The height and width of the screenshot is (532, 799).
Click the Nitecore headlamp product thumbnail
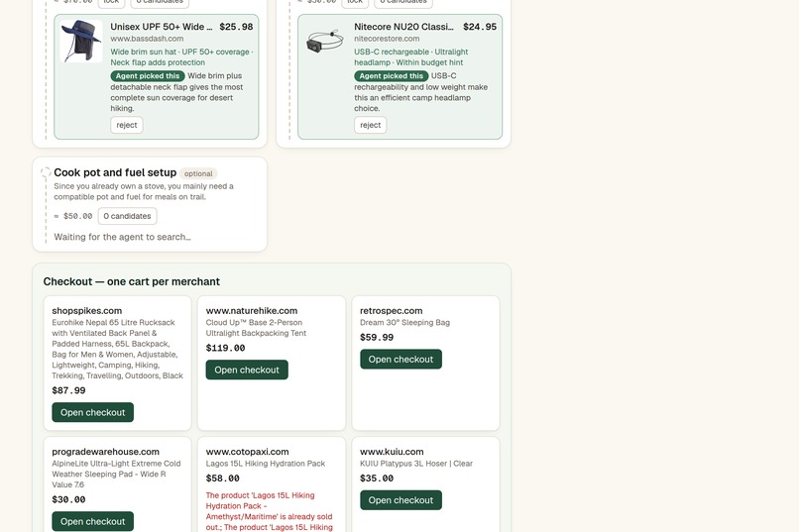click(x=324, y=42)
